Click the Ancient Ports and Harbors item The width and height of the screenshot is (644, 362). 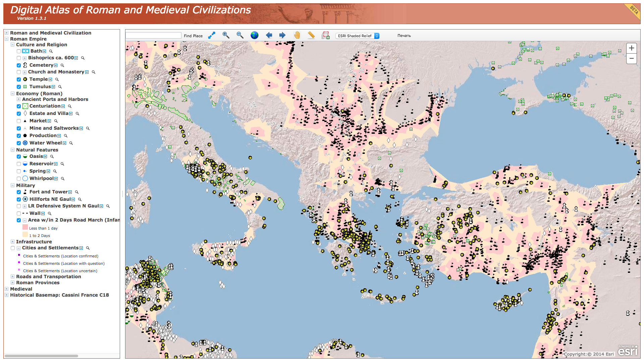coord(55,99)
